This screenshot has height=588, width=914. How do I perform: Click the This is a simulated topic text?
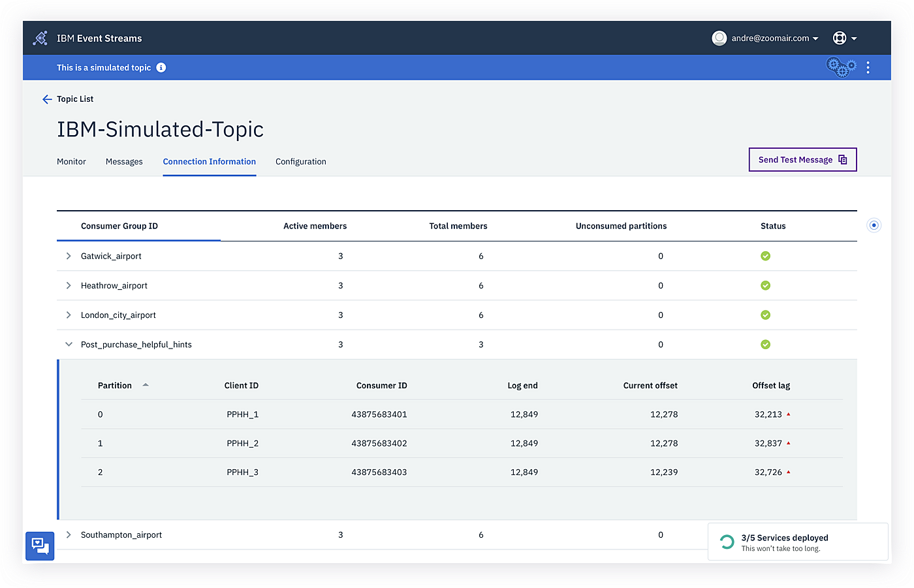coord(104,68)
